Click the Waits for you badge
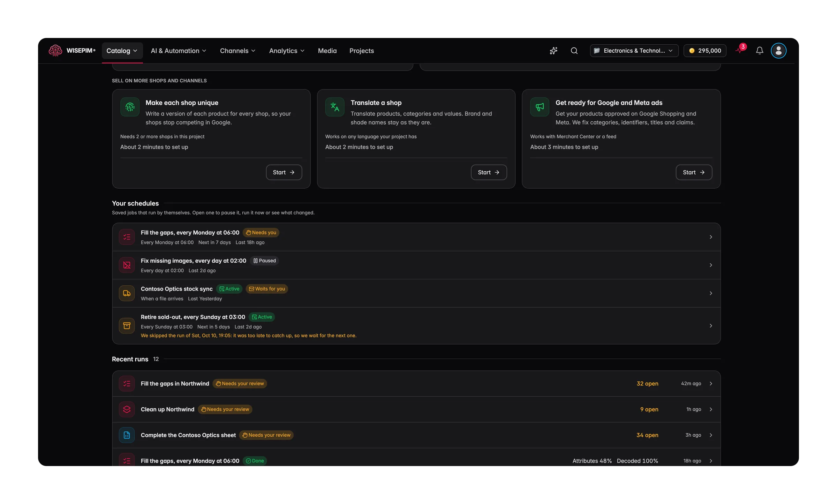 (267, 289)
